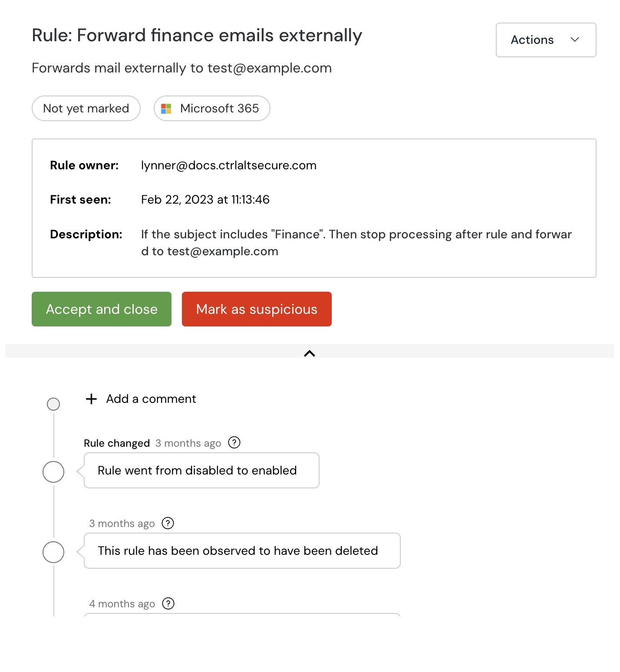Screen dimensions: 620x672
Task: Click help icon next to 4 months ago
Action: click(168, 603)
